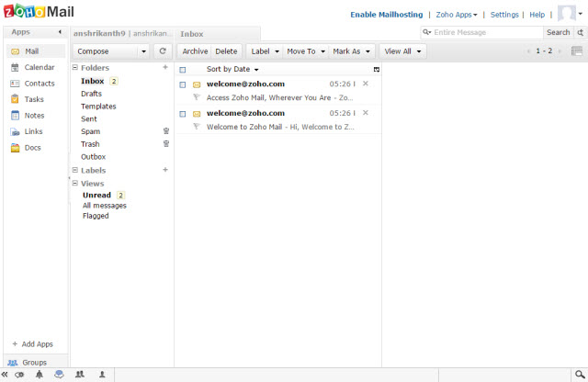
Task: Open the Compose dropdown arrow
Action: tap(143, 51)
